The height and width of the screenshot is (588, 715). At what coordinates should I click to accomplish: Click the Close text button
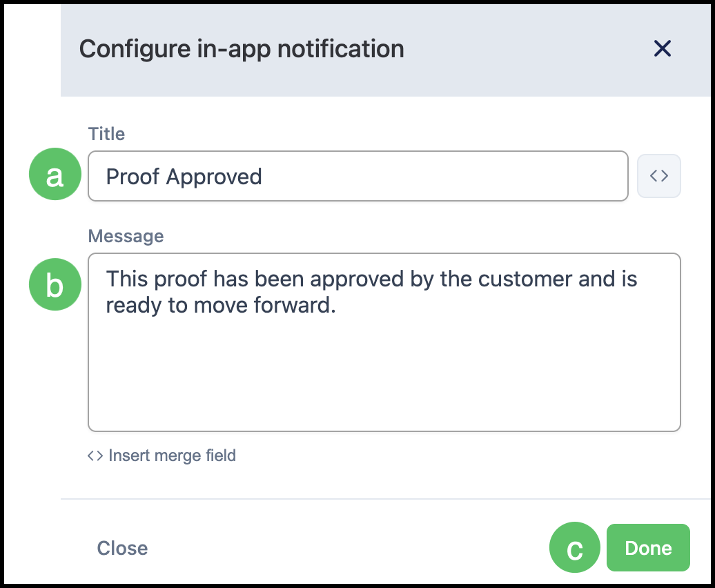[122, 548]
